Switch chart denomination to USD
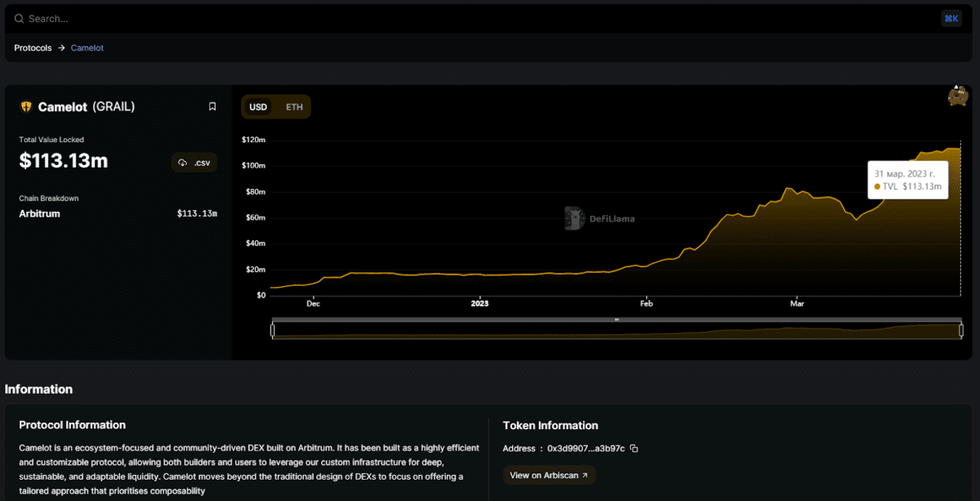This screenshot has height=501, width=980. click(258, 107)
